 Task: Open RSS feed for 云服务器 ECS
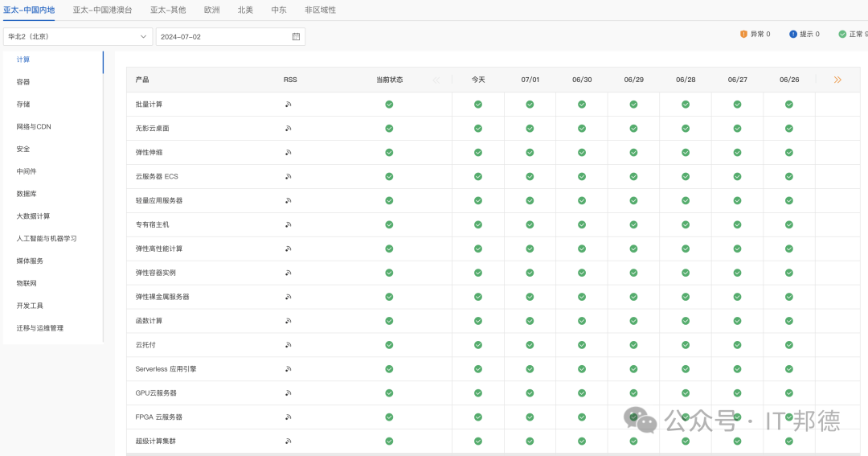[x=288, y=177]
